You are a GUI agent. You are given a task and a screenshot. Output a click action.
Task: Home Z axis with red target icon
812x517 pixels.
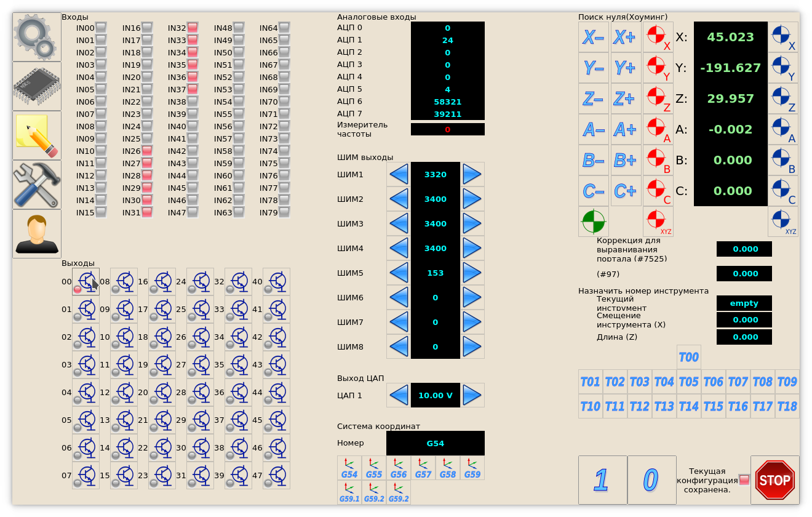point(658,98)
